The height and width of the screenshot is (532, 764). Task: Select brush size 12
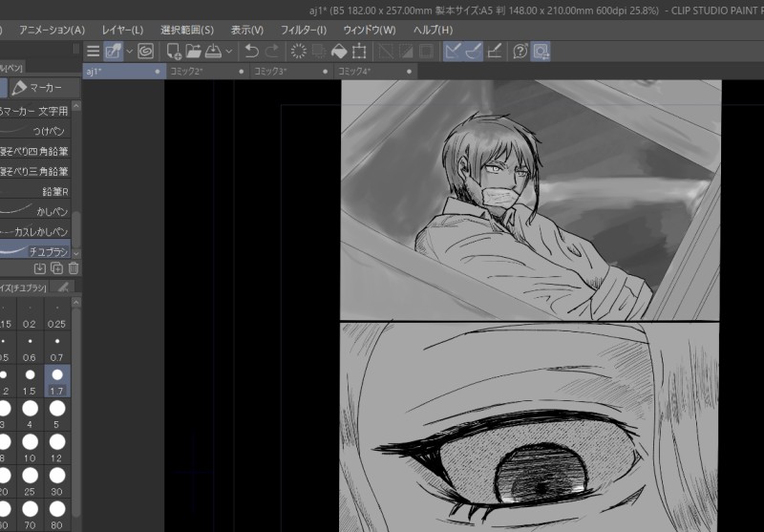(57, 449)
